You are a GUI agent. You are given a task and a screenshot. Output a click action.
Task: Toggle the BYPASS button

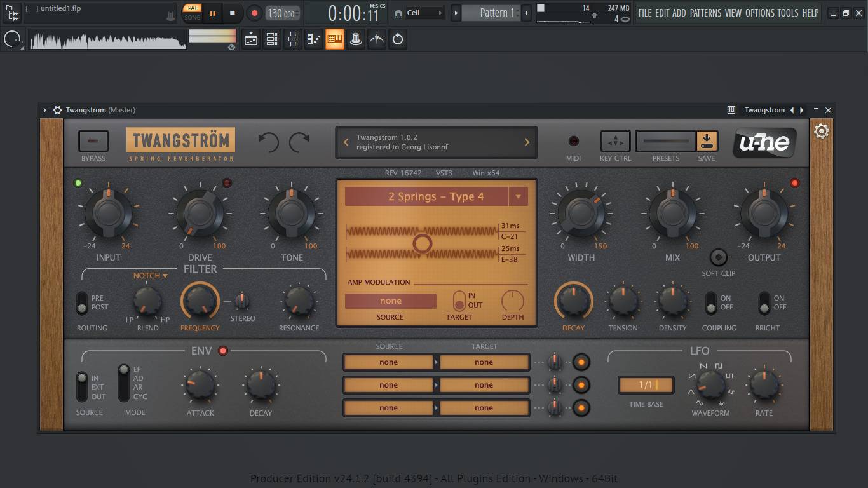(93, 141)
